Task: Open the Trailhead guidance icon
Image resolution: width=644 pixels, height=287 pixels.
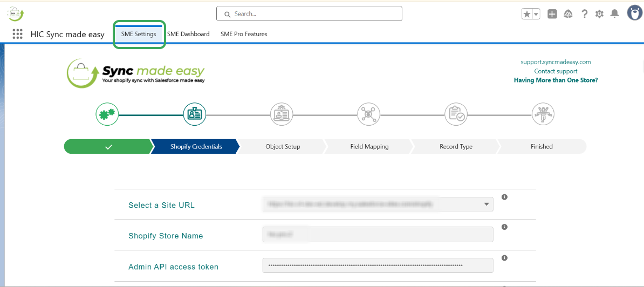Action: pos(568,14)
